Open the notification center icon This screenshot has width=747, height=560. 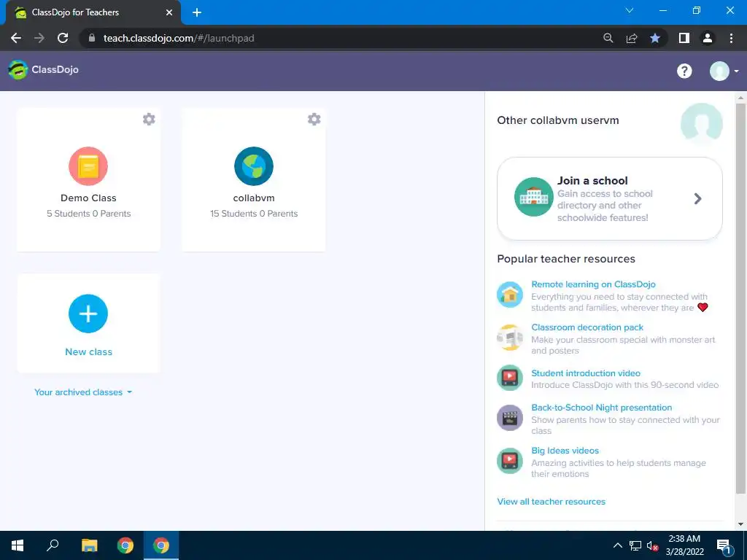click(724, 547)
